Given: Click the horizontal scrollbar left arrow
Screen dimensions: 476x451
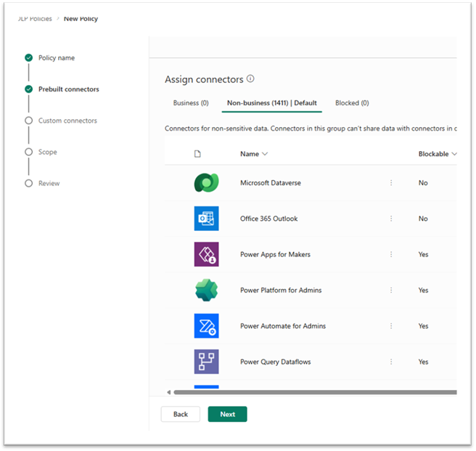Looking at the screenshot, I should [169, 392].
